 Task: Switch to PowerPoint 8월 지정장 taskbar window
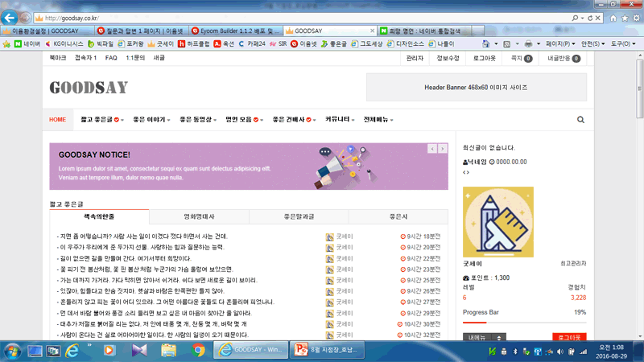point(327,350)
